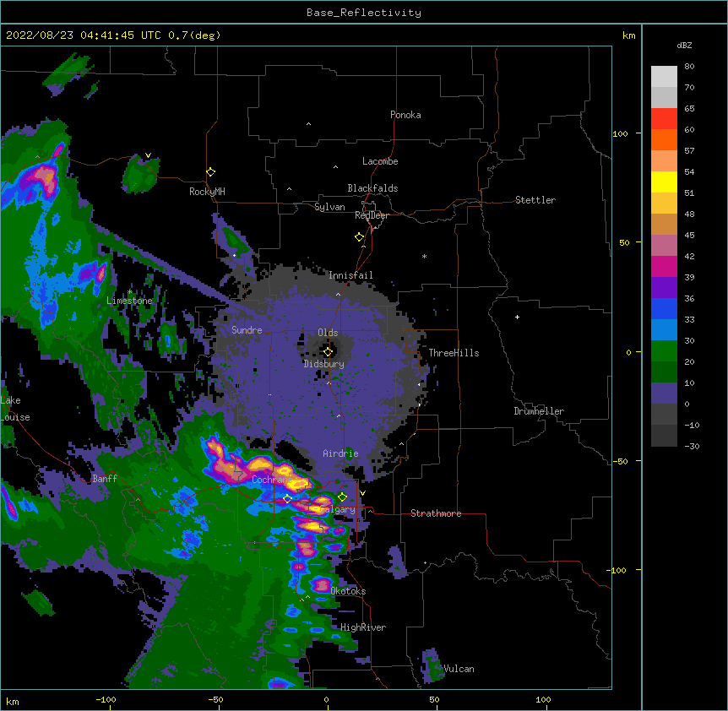Screen dimensions: 728x711
Task: Click the Sundre label
Action: point(247,330)
